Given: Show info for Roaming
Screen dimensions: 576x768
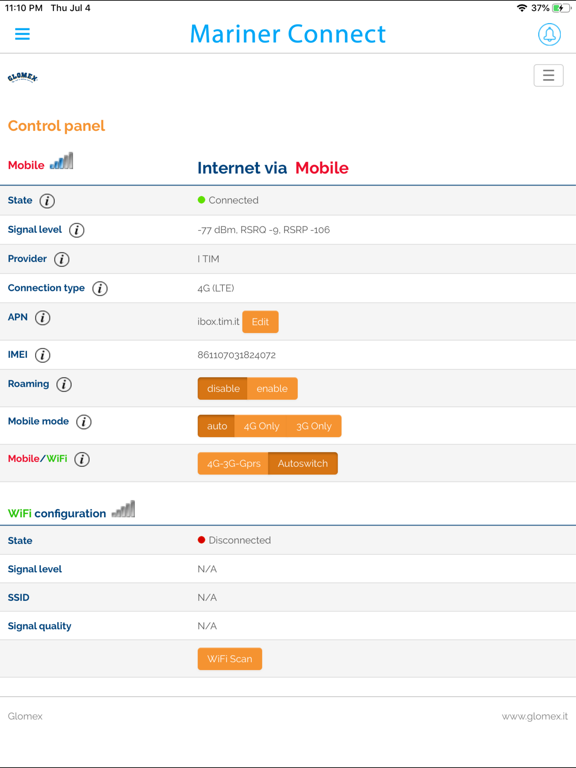Looking at the screenshot, I should click(x=64, y=384).
